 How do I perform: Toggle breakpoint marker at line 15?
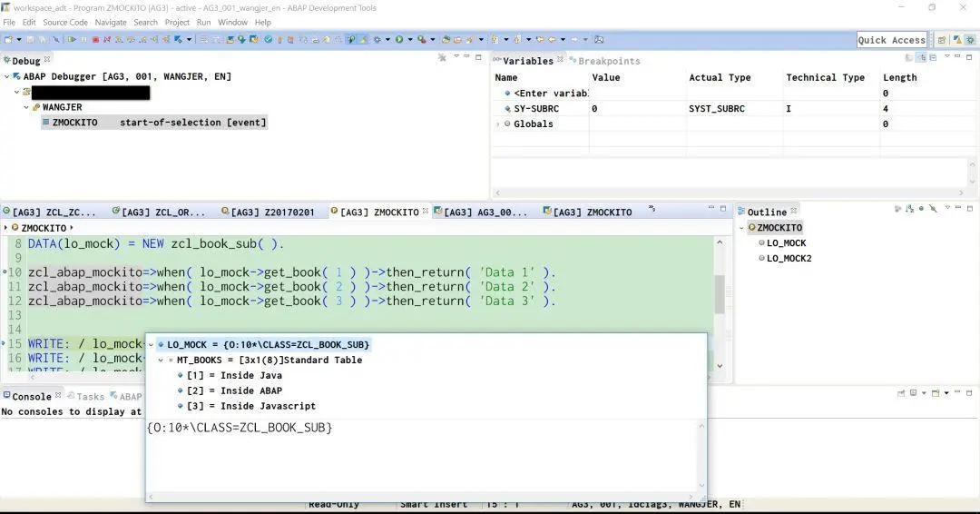4,344
